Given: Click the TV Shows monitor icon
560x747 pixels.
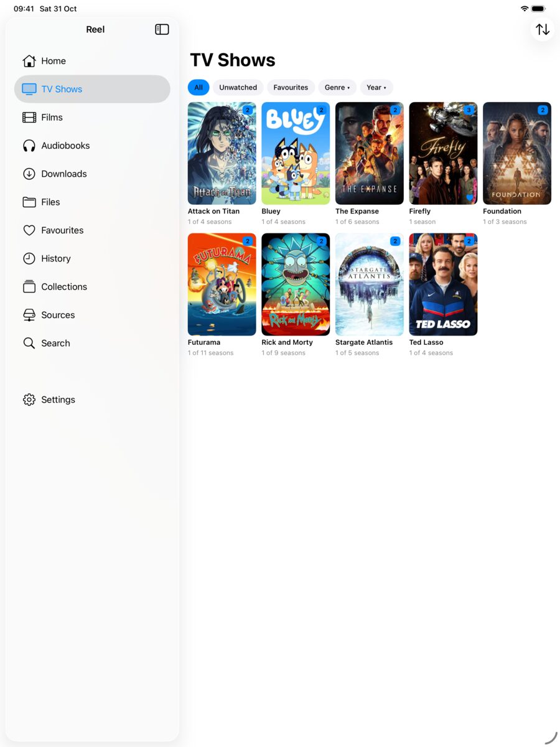Looking at the screenshot, I should point(29,89).
